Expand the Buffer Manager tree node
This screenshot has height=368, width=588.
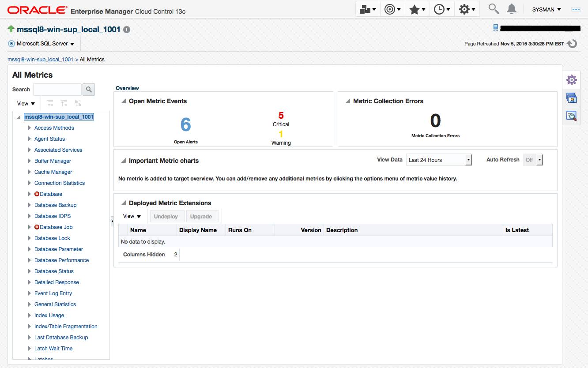[x=30, y=161]
